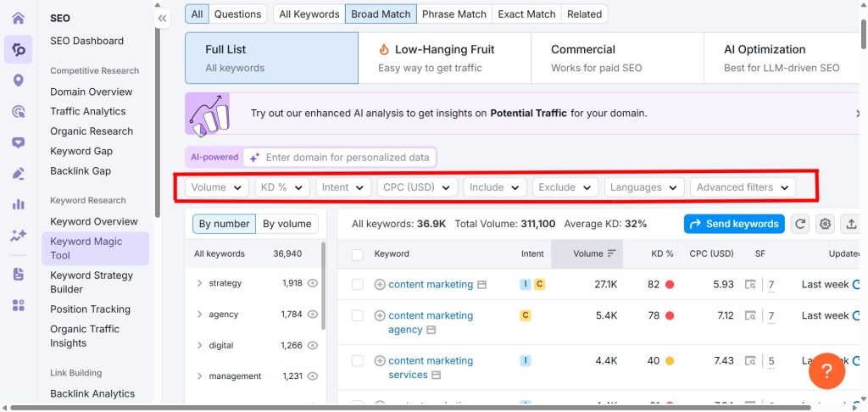Click the export upload icon
The image size is (868, 412).
click(x=851, y=224)
